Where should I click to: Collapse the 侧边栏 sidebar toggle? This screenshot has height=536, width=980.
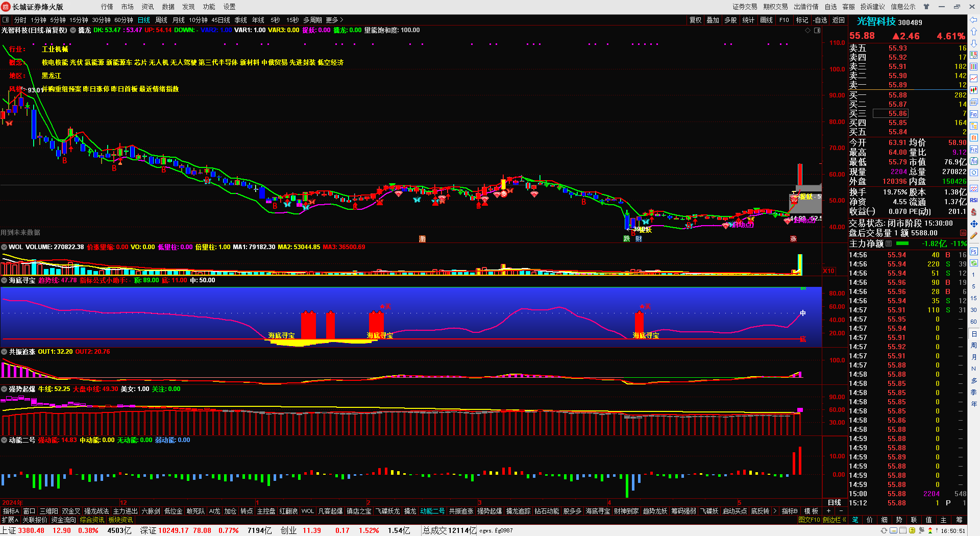pyautogui.click(x=834, y=520)
